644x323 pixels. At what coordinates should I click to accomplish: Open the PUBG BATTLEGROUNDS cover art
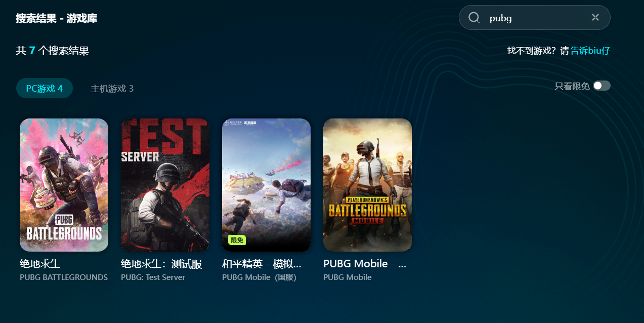pos(64,185)
